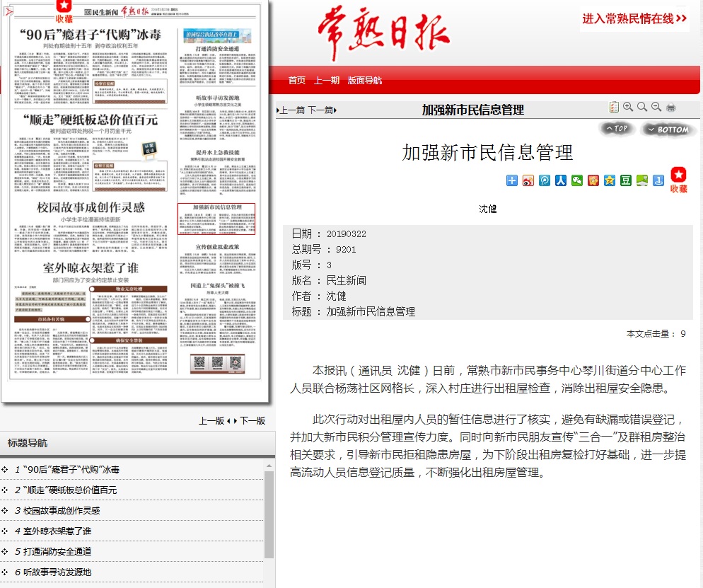703x588 pixels.
Task: Share article to Sina Weibo
Action: click(x=528, y=180)
